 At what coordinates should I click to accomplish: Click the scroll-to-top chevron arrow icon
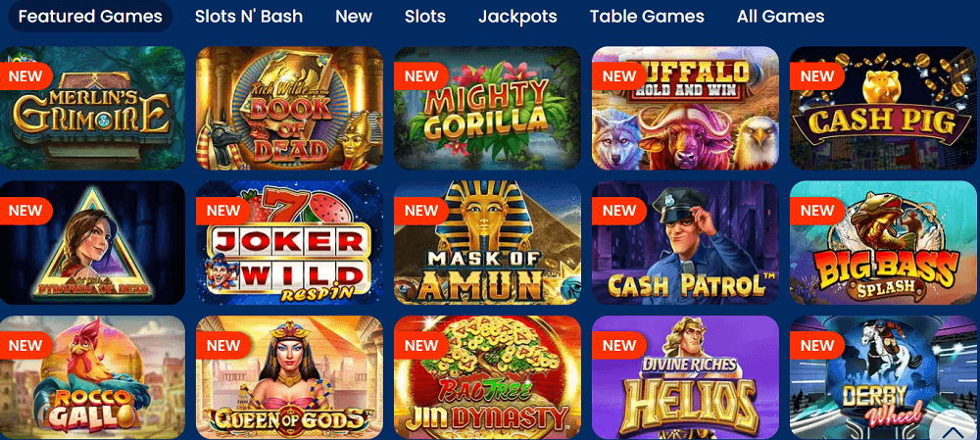click(x=954, y=432)
